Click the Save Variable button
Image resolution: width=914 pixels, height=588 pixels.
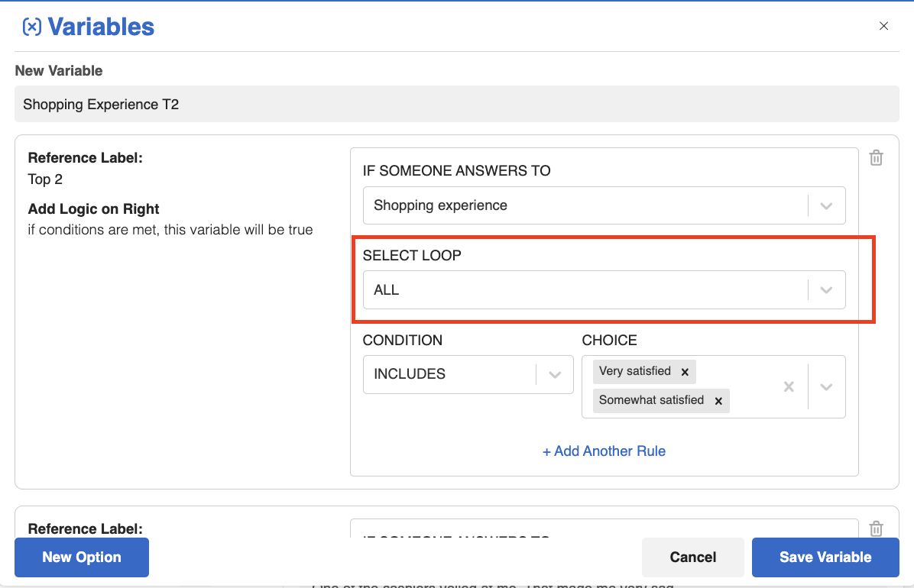point(825,557)
